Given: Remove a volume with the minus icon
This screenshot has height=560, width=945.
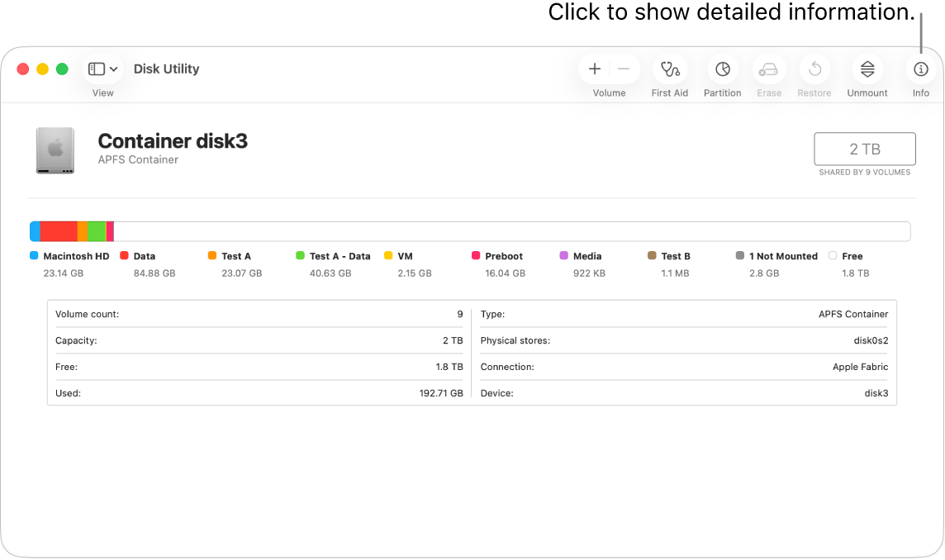Looking at the screenshot, I should coord(623,69).
